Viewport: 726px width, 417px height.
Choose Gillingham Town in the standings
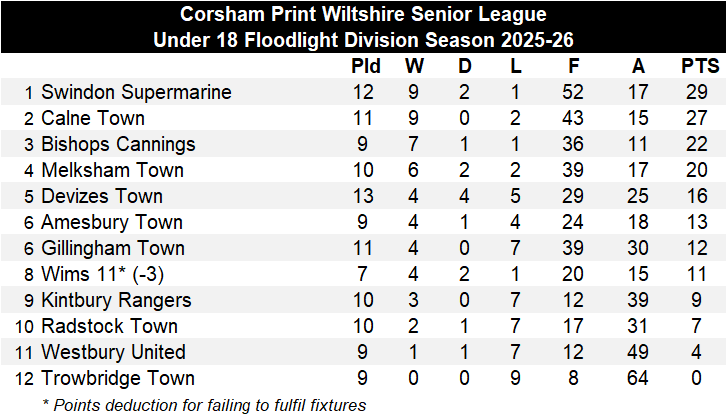coord(113,248)
